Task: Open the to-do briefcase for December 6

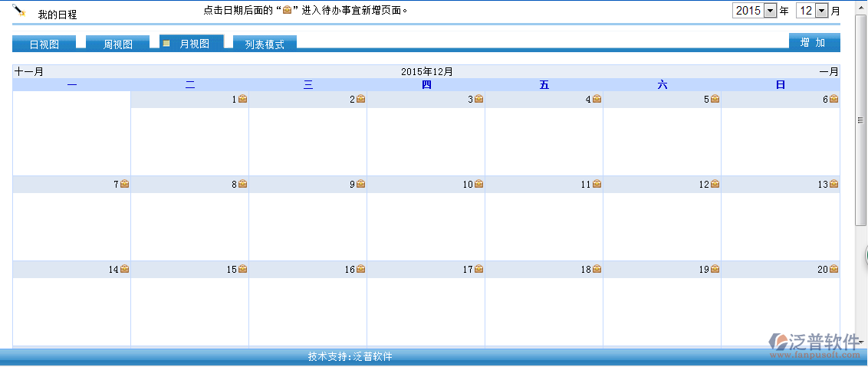Action: pyautogui.click(x=833, y=99)
